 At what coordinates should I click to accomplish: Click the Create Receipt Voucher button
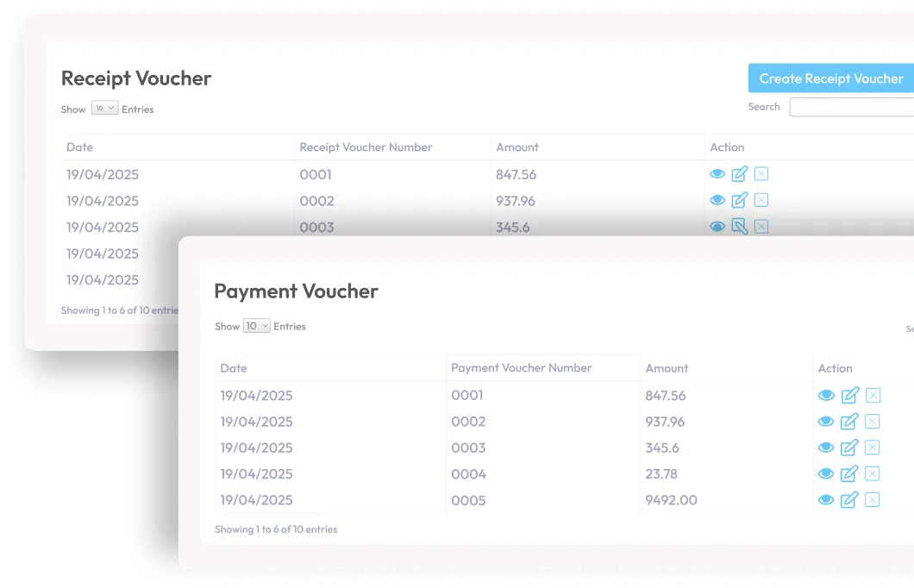[829, 78]
